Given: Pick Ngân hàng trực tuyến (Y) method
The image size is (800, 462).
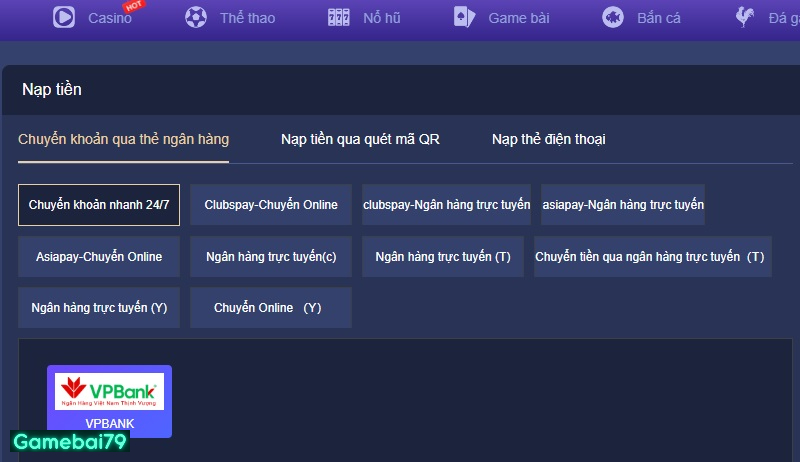Looking at the screenshot, I should [x=99, y=307].
